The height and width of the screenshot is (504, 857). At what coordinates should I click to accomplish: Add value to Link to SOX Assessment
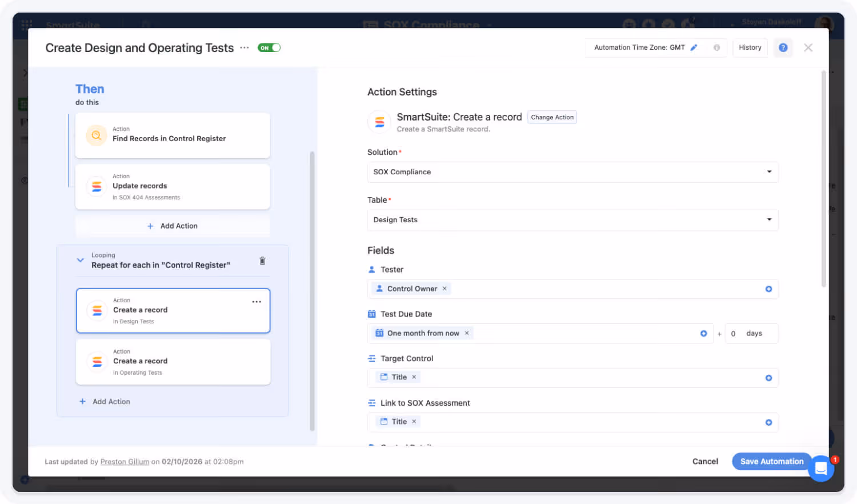point(768,423)
